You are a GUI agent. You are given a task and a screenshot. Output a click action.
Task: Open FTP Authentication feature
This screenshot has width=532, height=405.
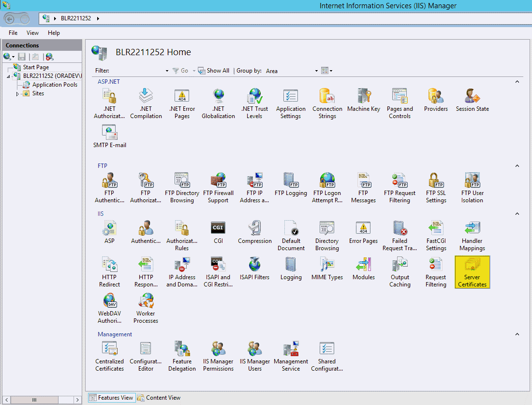(109, 188)
